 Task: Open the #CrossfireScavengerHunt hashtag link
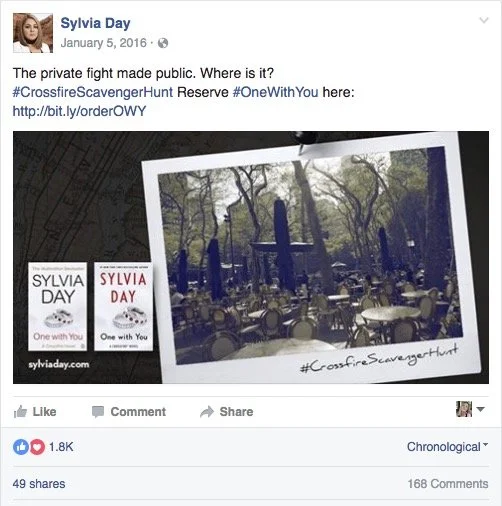coord(93,92)
